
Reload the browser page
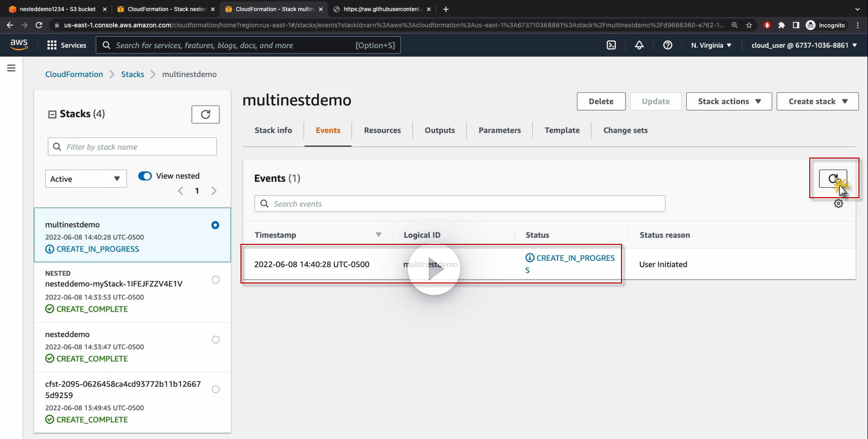(x=39, y=25)
